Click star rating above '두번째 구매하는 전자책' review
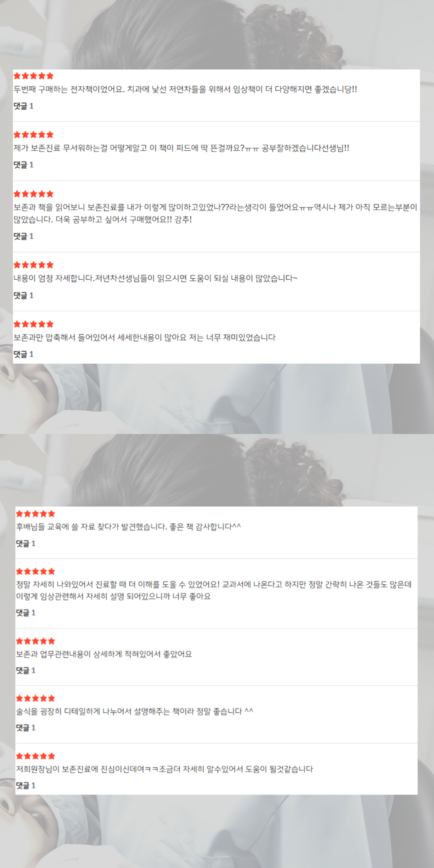Screen dimensions: 434x868 coord(33,76)
